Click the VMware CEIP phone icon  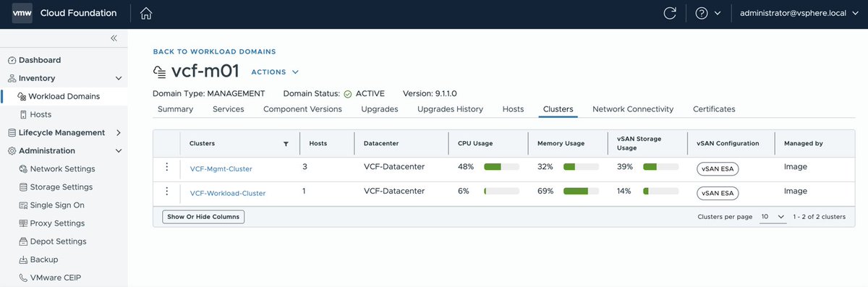pos(23,278)
